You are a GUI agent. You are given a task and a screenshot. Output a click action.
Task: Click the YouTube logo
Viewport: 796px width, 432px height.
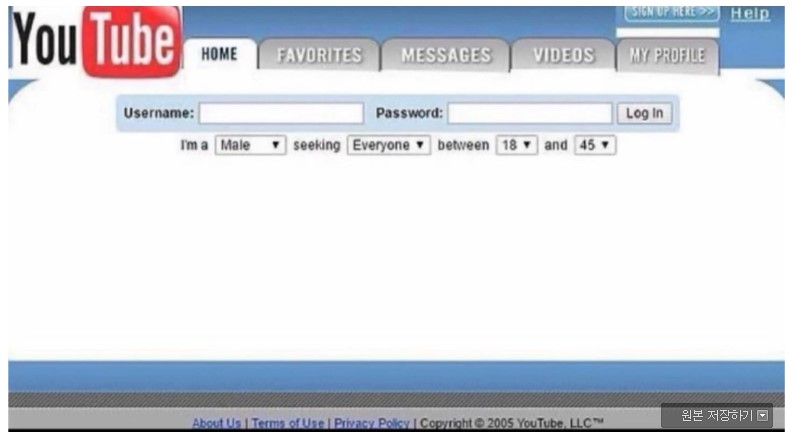coord(96,42)
